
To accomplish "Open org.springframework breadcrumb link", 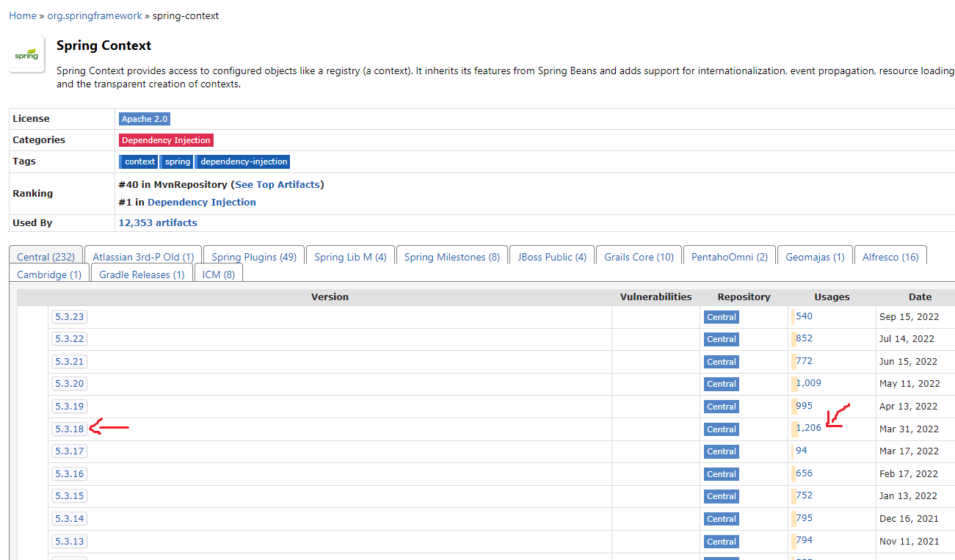I will pos(95,15).
